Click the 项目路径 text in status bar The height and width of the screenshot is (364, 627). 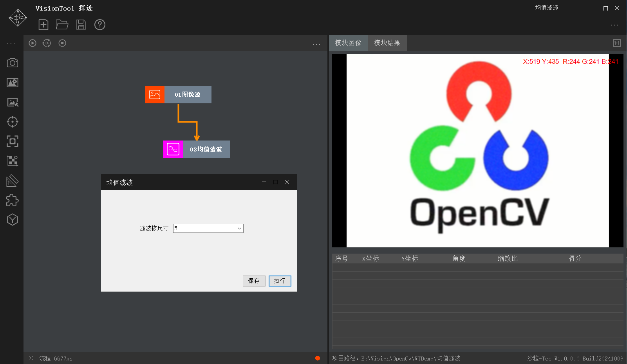pos(396,358)
